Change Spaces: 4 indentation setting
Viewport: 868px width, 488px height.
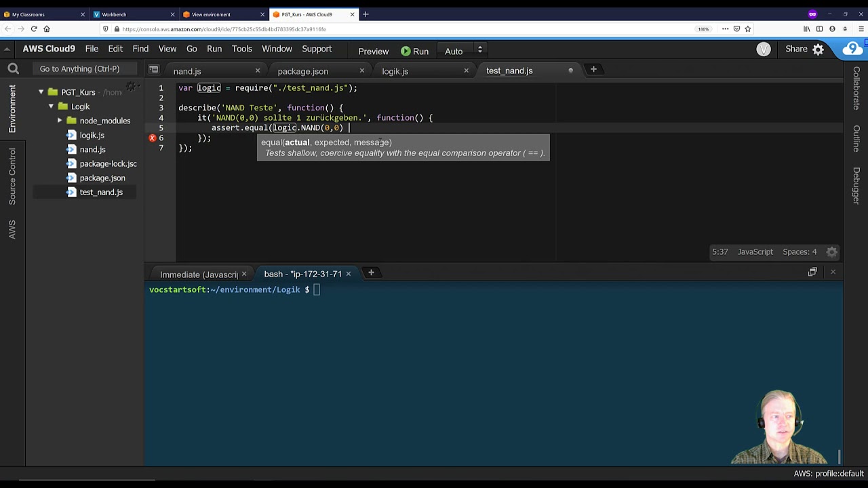pos(800,251)
